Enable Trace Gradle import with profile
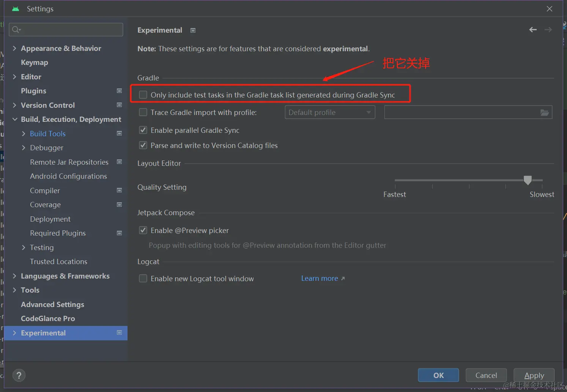 [143, 112]
